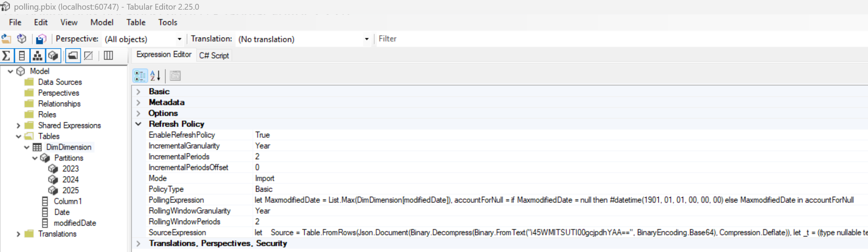The width and height of the screenshot is (868, 252).
Task: Toggle the show hierarchies filter button
Action: pos(38,56)
